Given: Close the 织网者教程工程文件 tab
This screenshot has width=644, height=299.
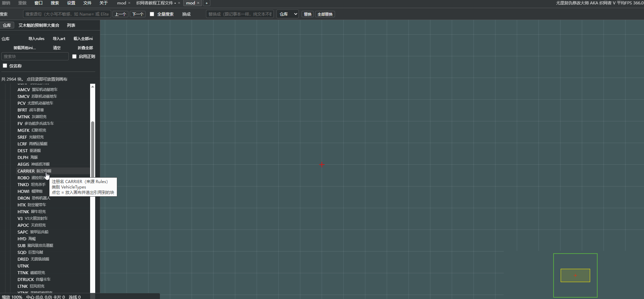Looking at the screenshot, I should [179, 3].
